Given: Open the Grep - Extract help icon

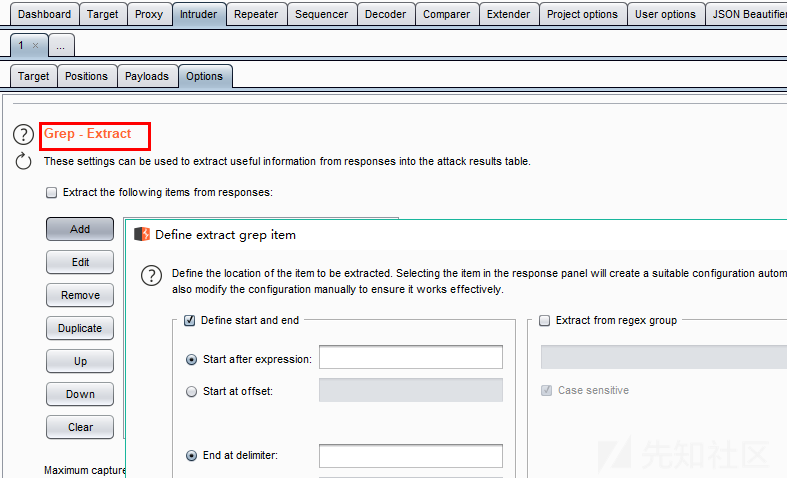Looking at the screenshot, I should (x=23, y=135).
